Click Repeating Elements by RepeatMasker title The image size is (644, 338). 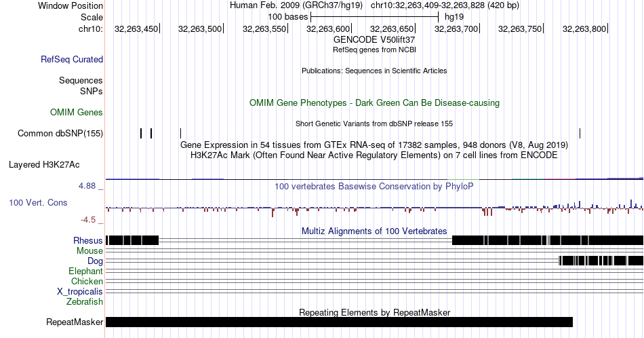[x=374, y=312]
